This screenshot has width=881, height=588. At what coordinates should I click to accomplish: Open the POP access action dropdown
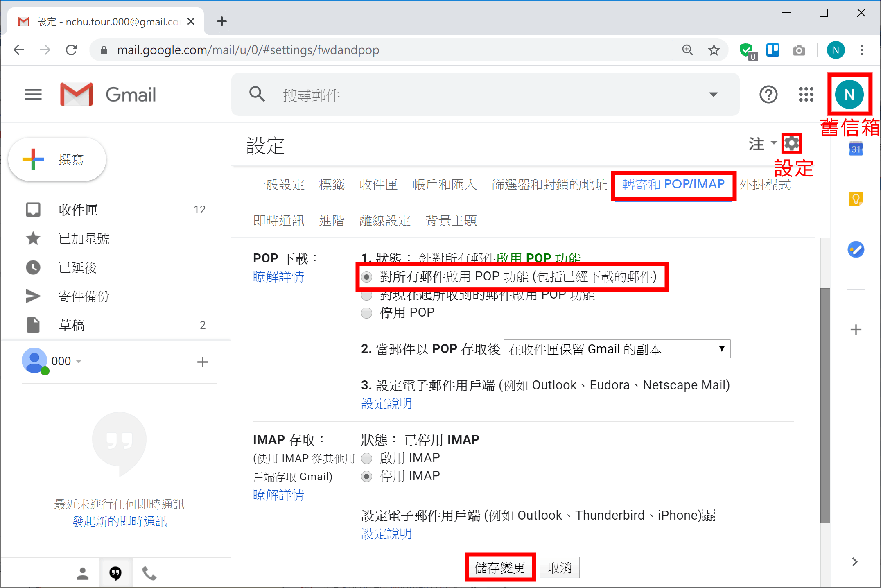pyautogui.click(x=617, y=349)
